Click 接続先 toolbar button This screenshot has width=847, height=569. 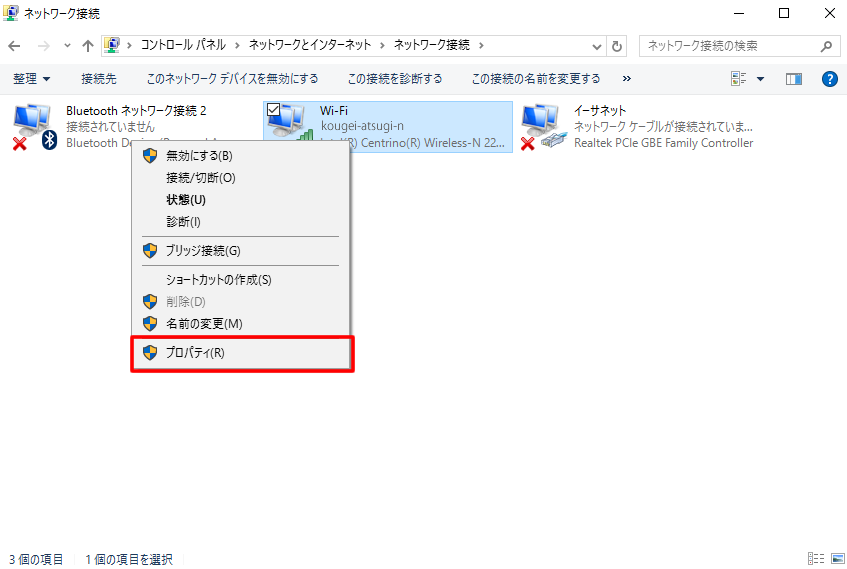pyautogui.click(x=99, y=79)
